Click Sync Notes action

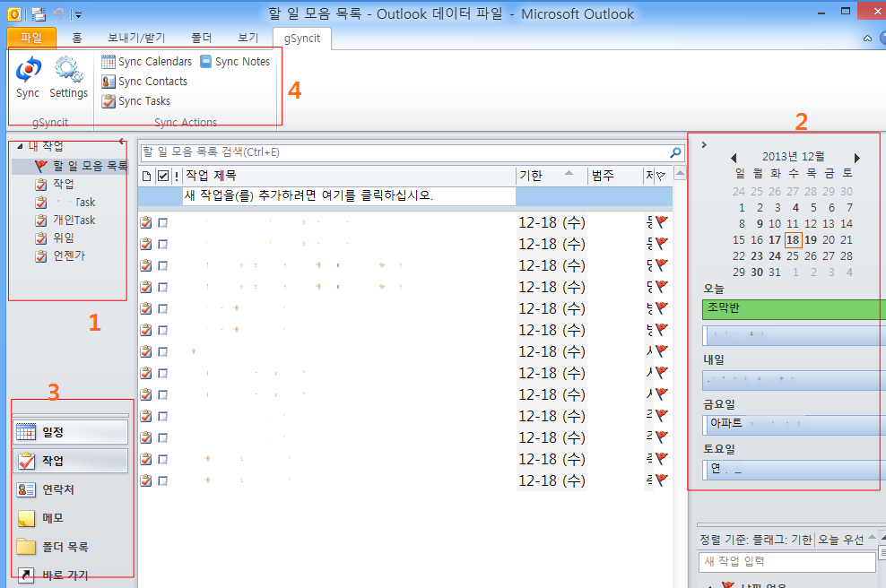235,62
